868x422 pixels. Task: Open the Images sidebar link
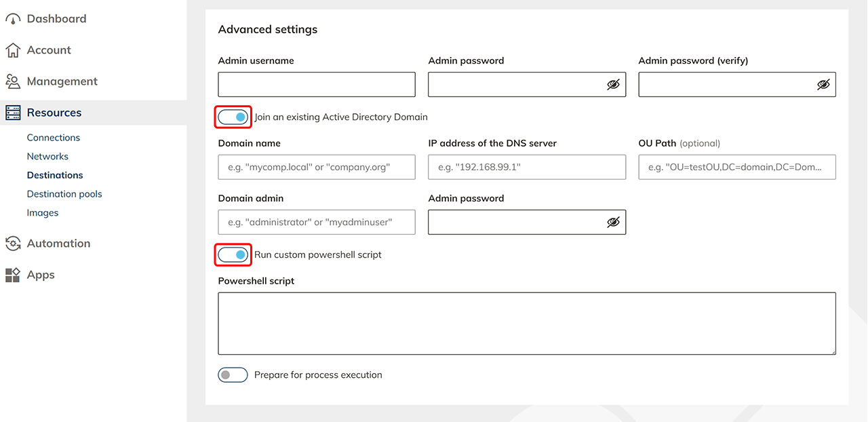click(x=43, y=213)
